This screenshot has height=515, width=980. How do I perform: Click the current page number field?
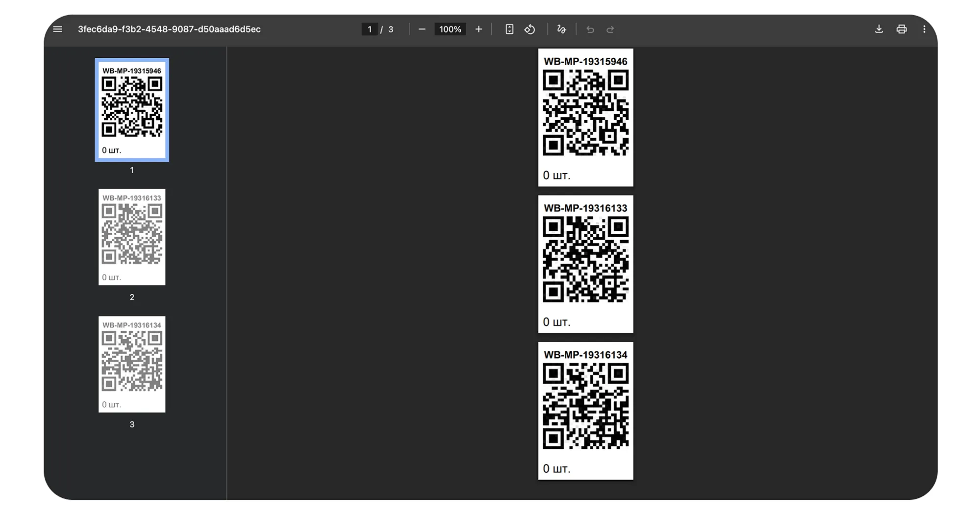[370, 29]
